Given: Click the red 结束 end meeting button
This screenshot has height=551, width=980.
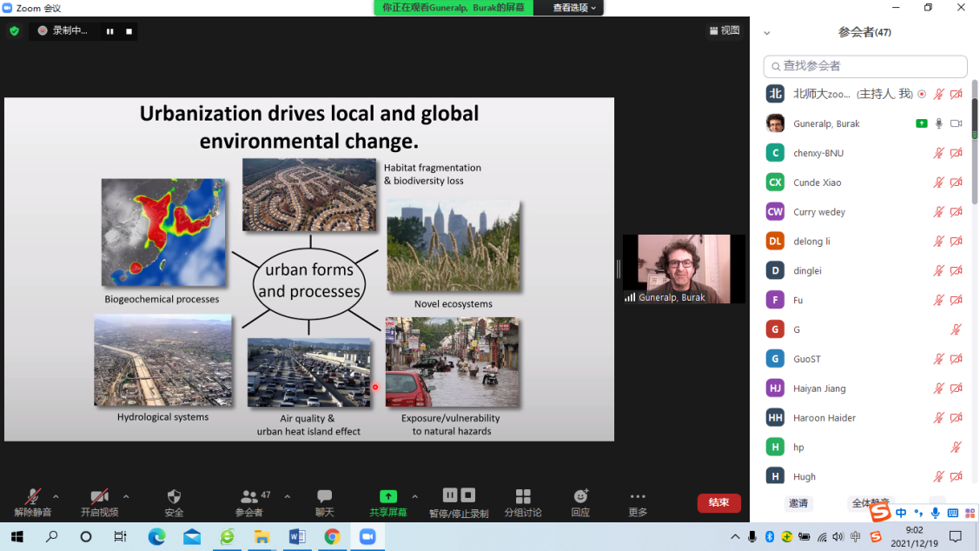Looking at the screenshot, I should (x=718, y=502).
